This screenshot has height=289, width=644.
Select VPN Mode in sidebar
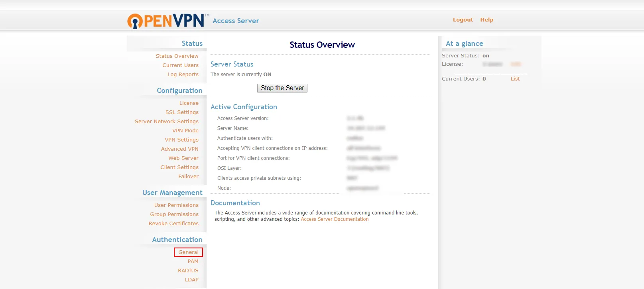[x=185, y=131]
